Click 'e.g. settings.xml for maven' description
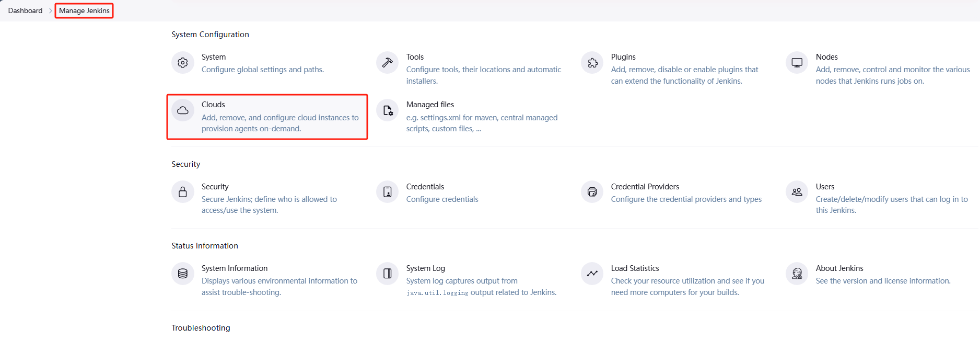This screenshot has height=340, width=980. 482,123
